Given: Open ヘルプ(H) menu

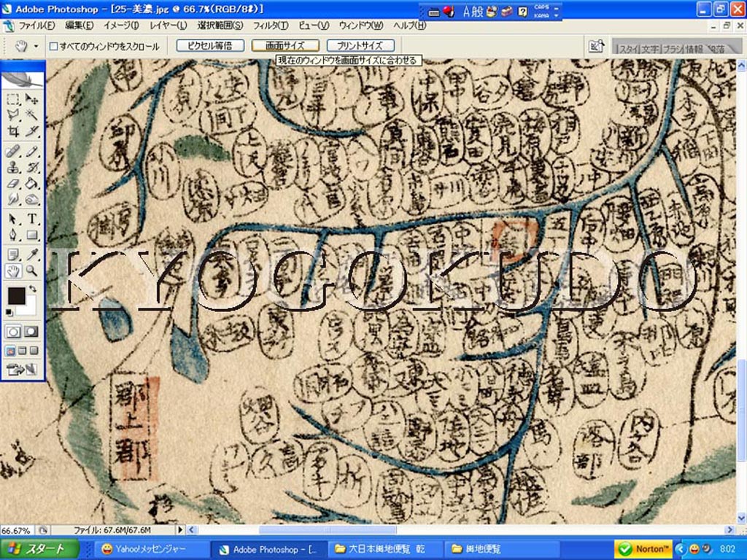Looking at the screenshot, I should tap(410, 26).
